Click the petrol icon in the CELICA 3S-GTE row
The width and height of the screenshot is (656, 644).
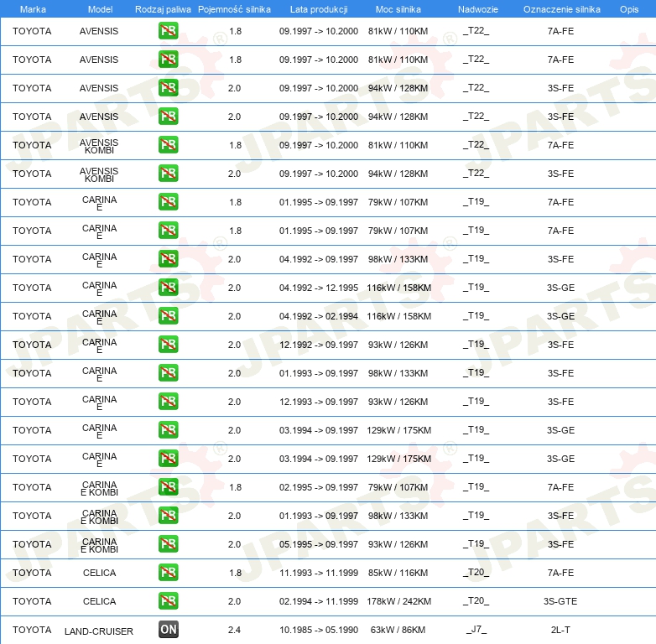pyautogui.click(x=168, y=600)
